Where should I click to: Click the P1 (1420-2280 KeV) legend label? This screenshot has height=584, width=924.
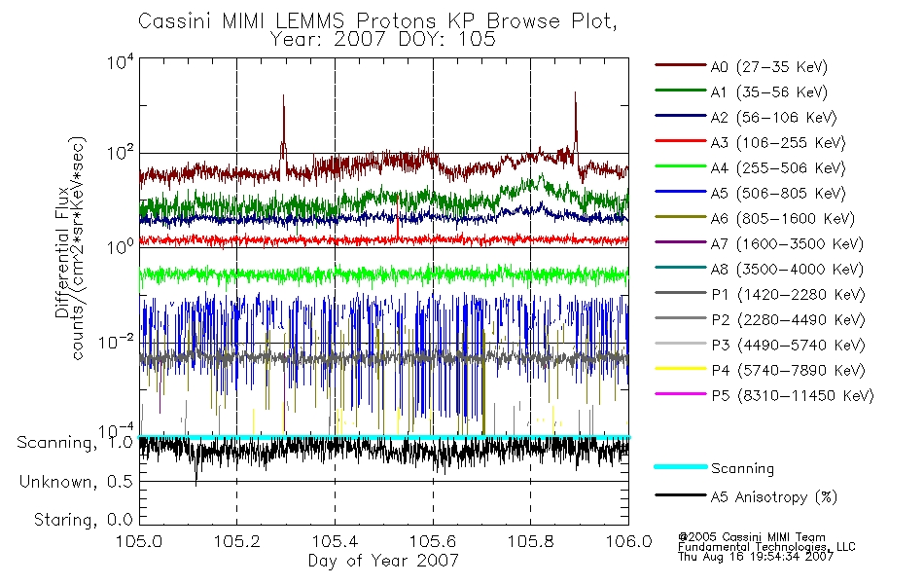tap(788, 295)
